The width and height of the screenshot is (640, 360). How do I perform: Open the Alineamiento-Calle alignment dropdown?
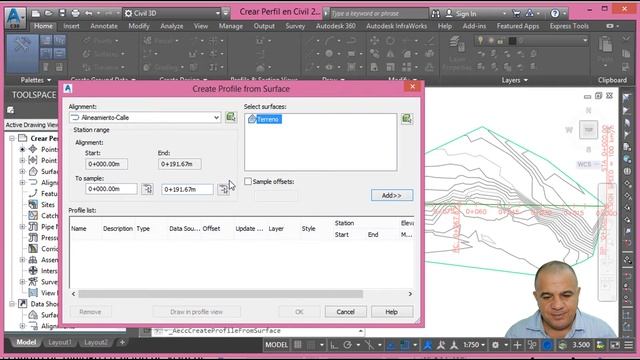pos(216,118)
